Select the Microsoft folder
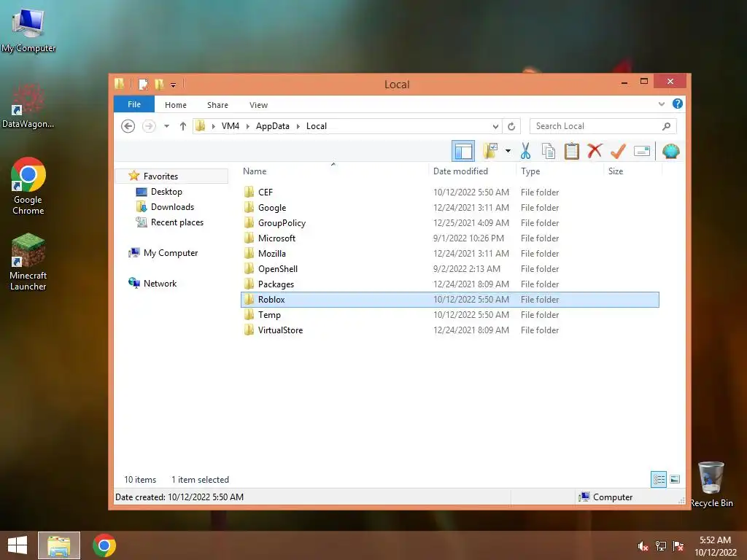747x560 pixels. tap(449, 238)
